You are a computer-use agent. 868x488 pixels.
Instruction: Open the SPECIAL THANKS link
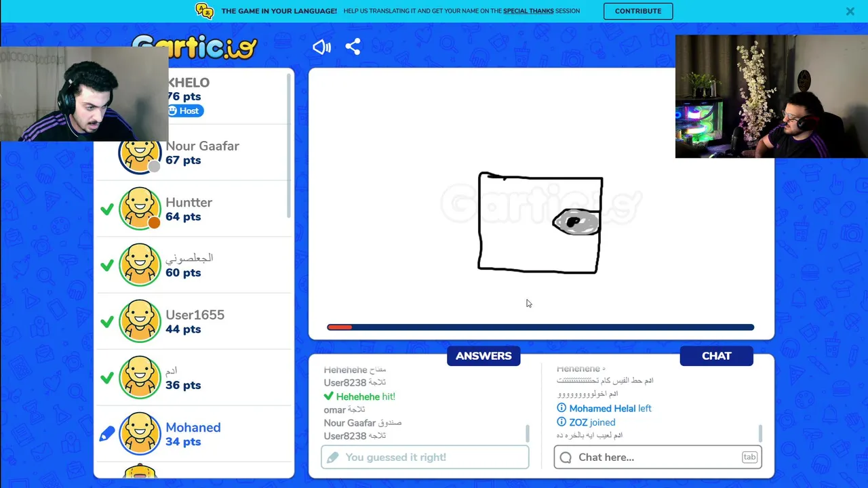(528, 11)
